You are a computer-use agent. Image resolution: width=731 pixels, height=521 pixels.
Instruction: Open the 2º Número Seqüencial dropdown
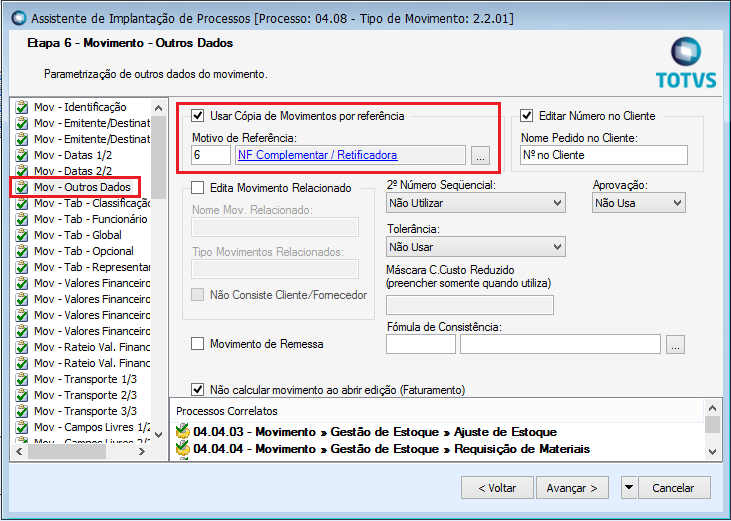click(476, 203)
